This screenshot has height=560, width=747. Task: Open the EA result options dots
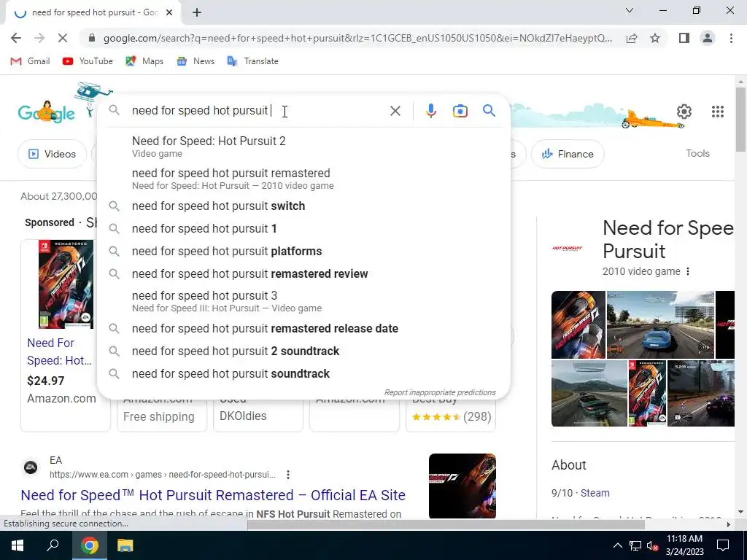(x=287, y=475)
